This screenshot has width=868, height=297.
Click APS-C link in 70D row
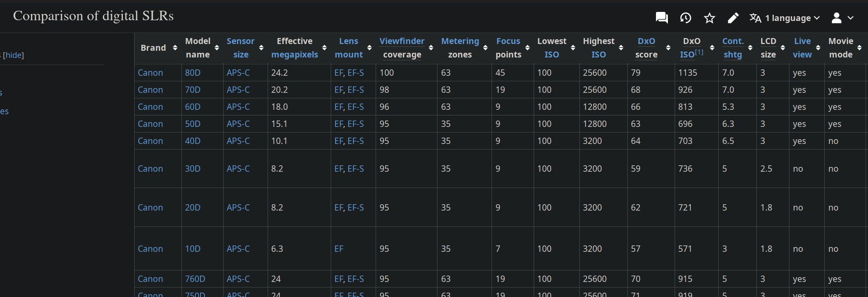tap(238, 90)
